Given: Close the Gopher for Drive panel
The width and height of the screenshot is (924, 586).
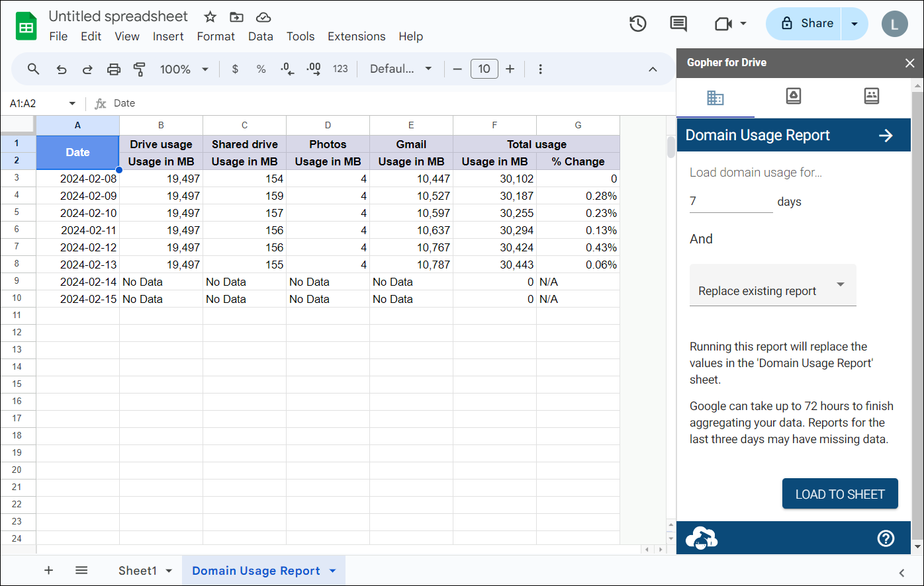Looking at the screenshot, I should pos(910,63).
